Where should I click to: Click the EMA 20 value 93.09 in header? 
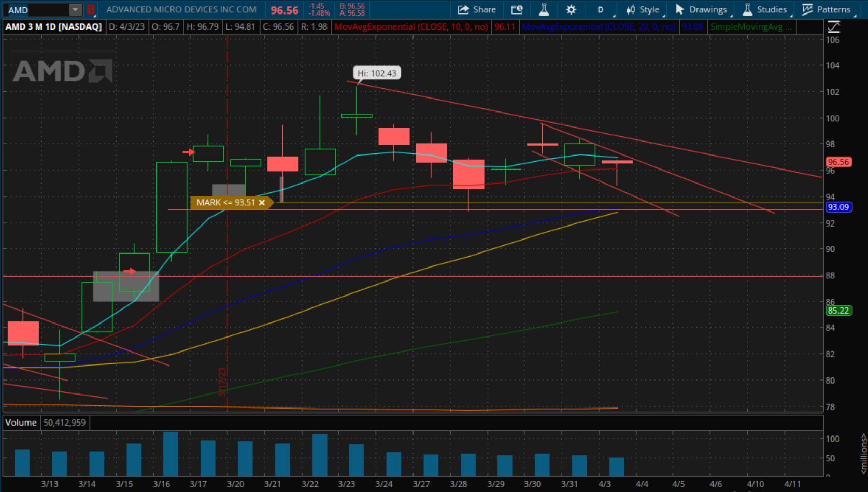click(x=692, y=26)
